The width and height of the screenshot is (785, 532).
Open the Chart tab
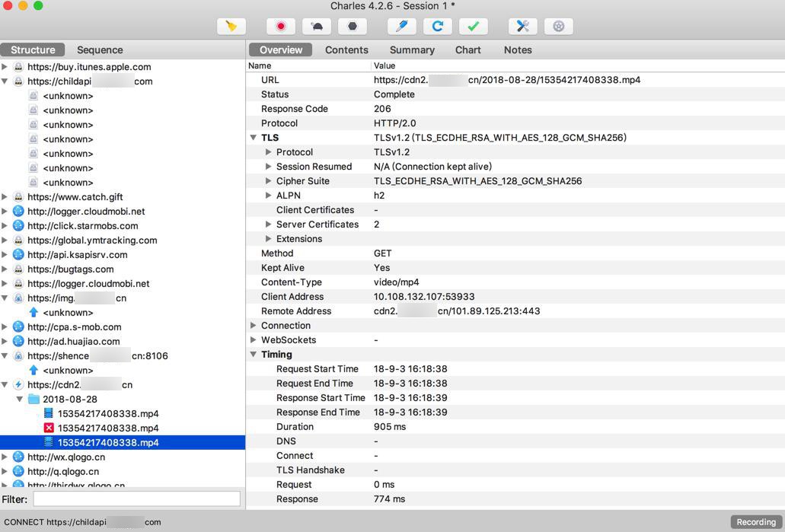467,49
